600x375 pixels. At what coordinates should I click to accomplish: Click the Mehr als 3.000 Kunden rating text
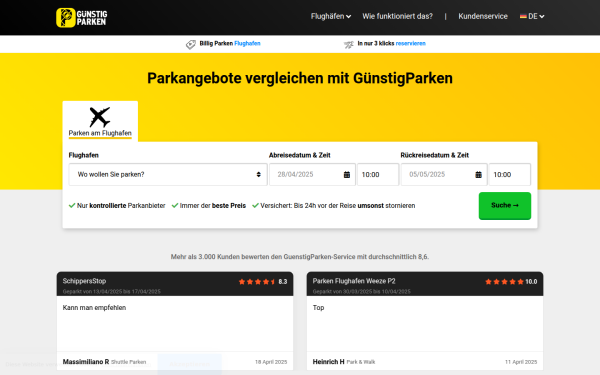pos(300,257)
